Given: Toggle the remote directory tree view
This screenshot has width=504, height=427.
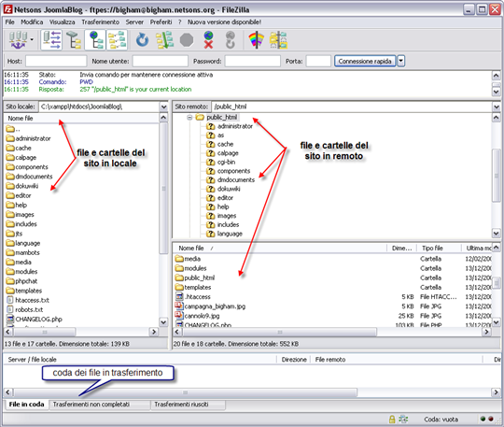Looking at the screenshot, I should (95, 40).
